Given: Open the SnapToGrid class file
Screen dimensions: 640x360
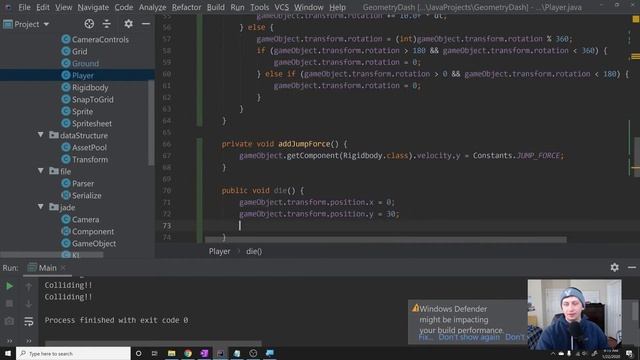Looking at the screenshot, I should click(93, 99).
